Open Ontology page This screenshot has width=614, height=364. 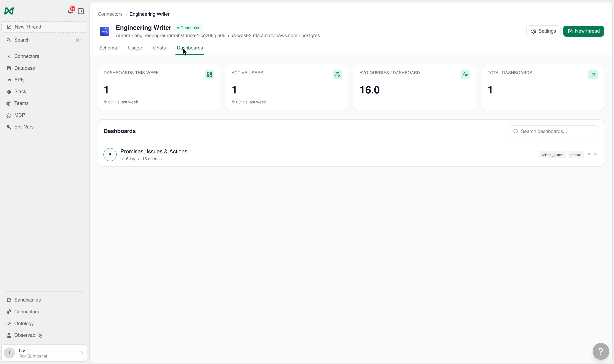pos(24,323)
